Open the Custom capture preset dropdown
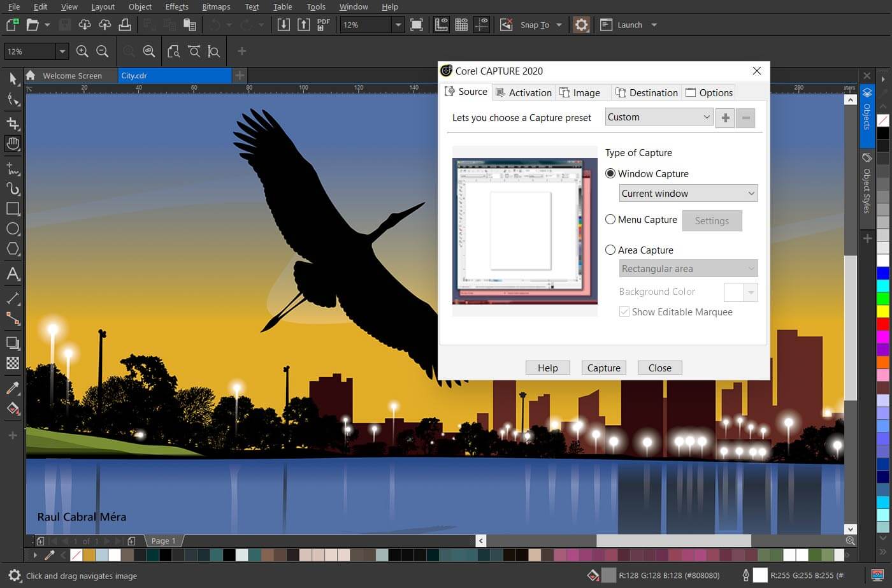892x588 pixels. (x=659, y=117)
